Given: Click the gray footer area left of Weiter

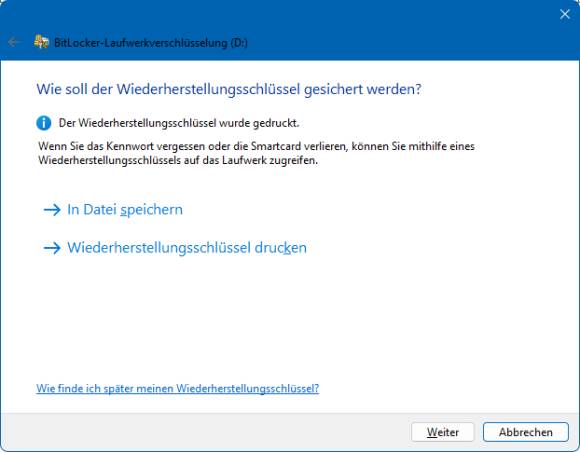Looking at the screenshot, I should (x=203, y=432).
